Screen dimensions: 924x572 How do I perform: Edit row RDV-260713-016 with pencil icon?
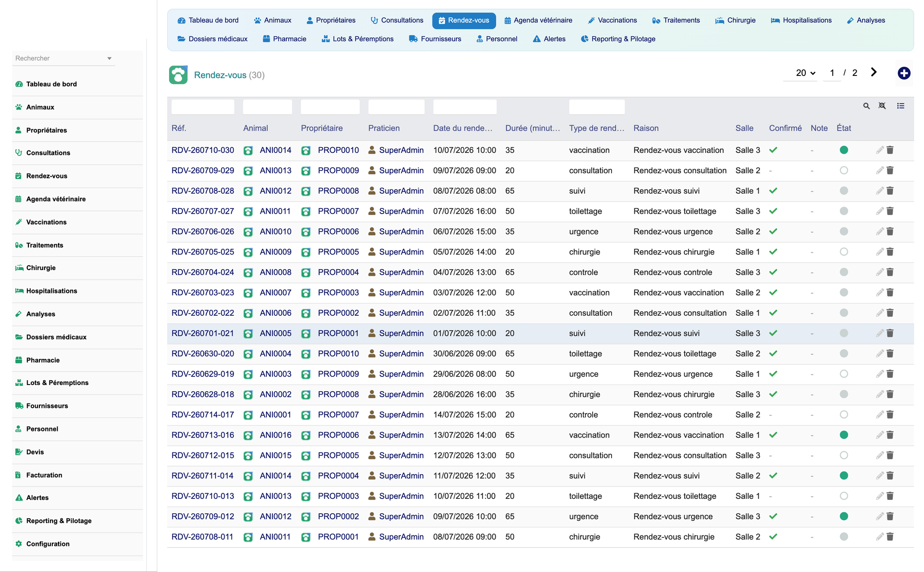pos(879,435)
